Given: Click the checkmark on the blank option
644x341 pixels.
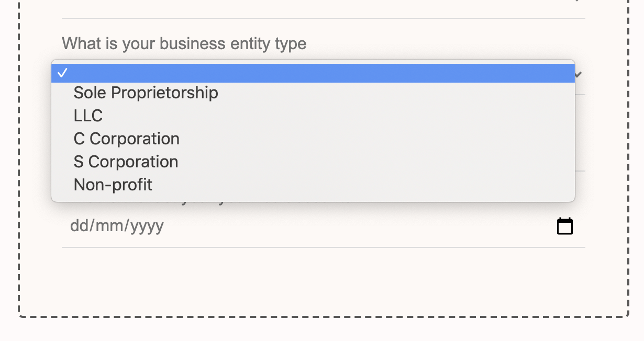Looking at the screenshot, I should pyautogui.click(x=63, y=73).
